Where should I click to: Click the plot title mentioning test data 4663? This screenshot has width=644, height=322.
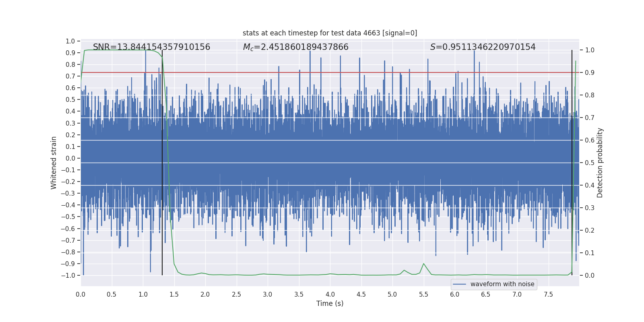click(x=330, y=33)
